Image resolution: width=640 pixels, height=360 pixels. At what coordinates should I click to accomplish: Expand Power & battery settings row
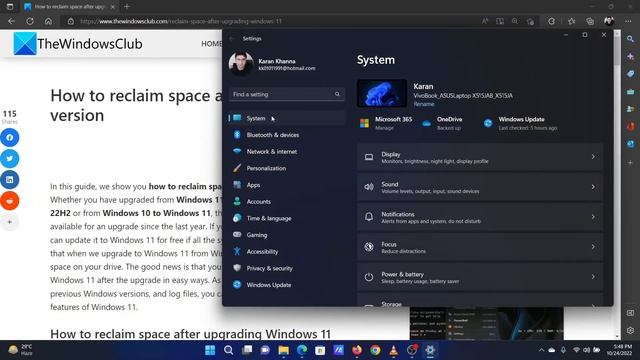coord(480,277)
